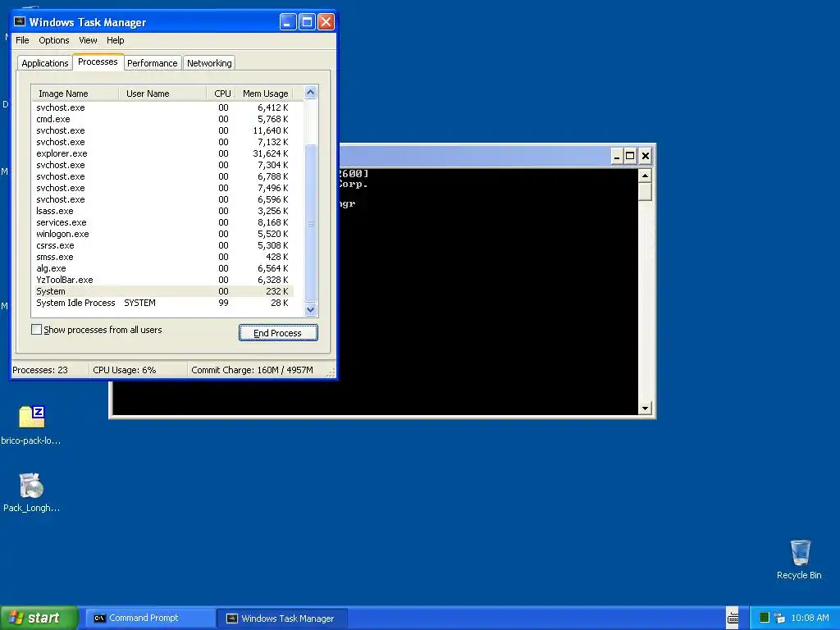The image size is (840, 630).
Task: Select the System Idle Process row
Action: point(163,303)
